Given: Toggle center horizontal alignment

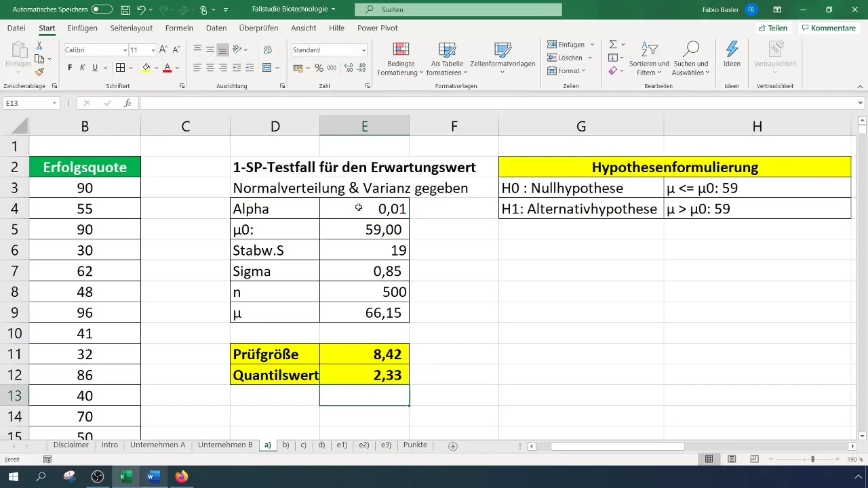Looking at the screenshot, I should point(210,68).
